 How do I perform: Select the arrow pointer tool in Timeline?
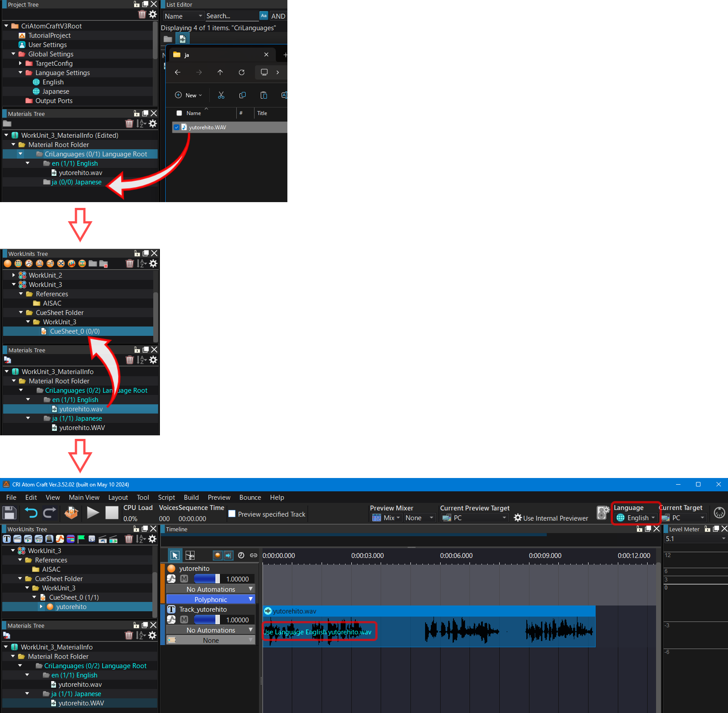coord(175,555)
